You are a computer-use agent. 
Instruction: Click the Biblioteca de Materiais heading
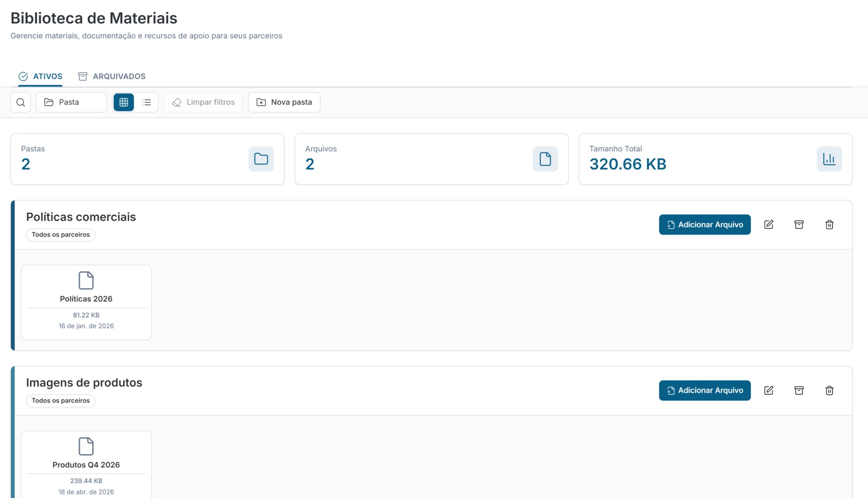(x=94, y=18)
